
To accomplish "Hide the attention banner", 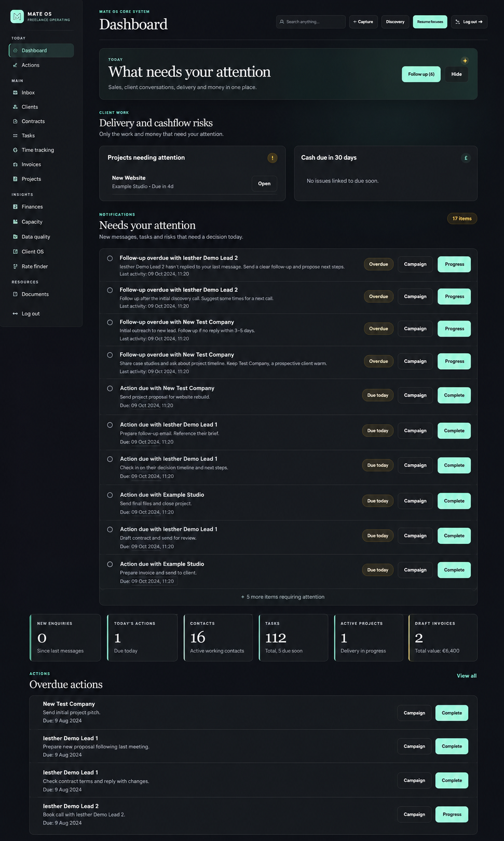I will tap(457, 74).
